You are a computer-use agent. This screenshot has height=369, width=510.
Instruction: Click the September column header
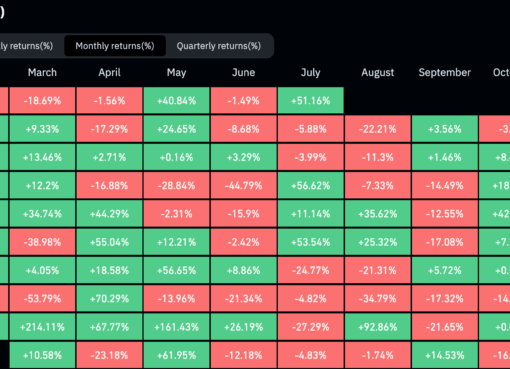click(x=445, y=72)
